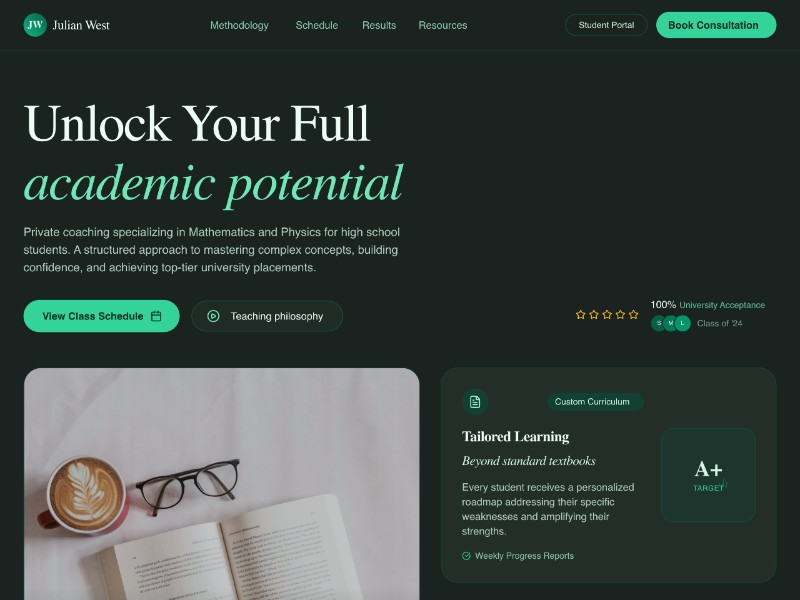The image size is (800, 600).
Task: Open the Student Portal button
Action: click(x=606, y=25)
